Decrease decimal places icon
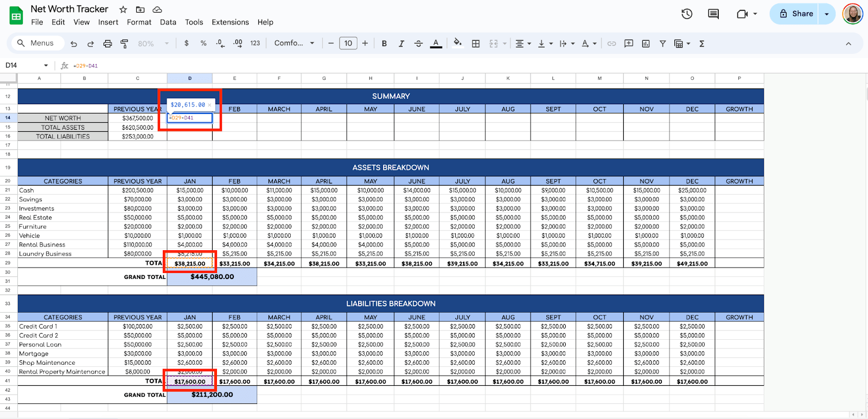868x419 pixels. (220, 43)
